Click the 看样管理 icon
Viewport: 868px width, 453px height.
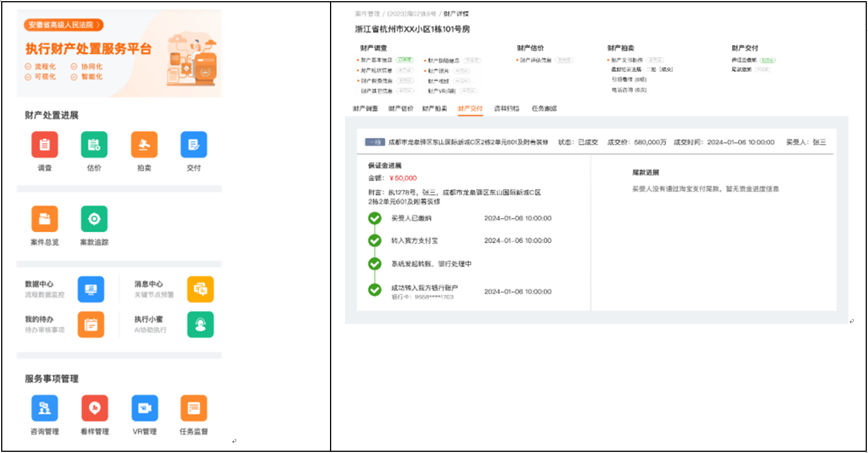point(94,408)
